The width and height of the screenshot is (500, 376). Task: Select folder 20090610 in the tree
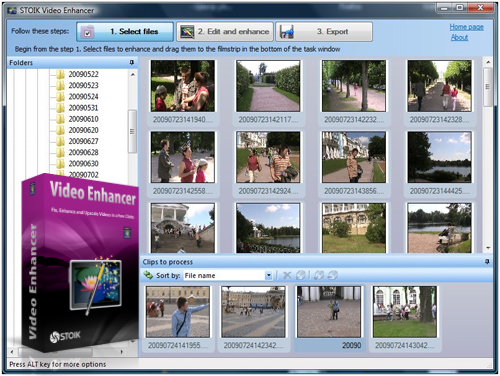coord(84,119)
